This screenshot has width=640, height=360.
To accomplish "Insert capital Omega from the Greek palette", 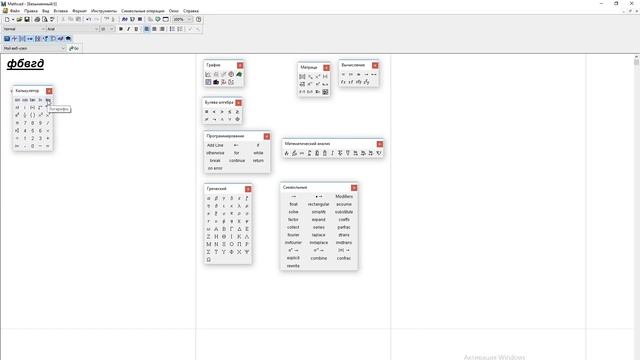I will [x=209, y=260].
